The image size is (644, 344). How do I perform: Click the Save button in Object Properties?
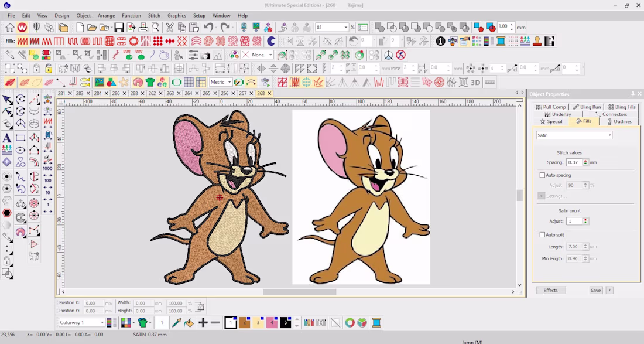pos(595,291)
